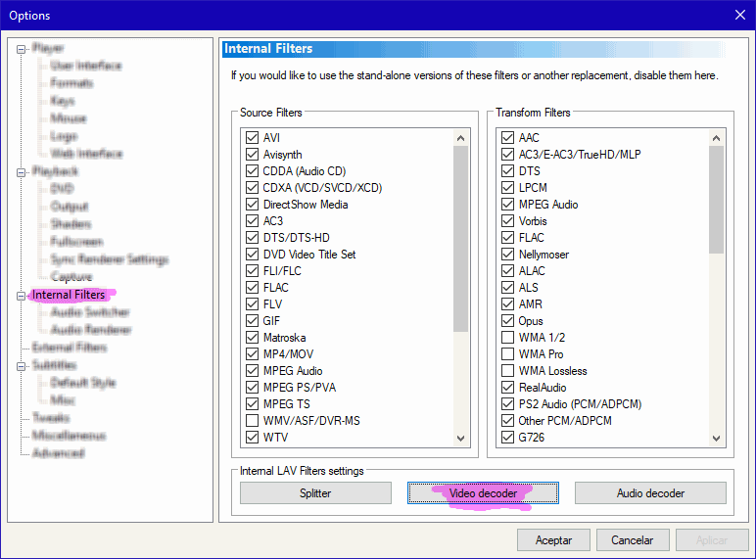Uncheck DTS/DTS-HD source filter
Screen dimensions: 756x559
pyautogui.click(x=252, y=238)
